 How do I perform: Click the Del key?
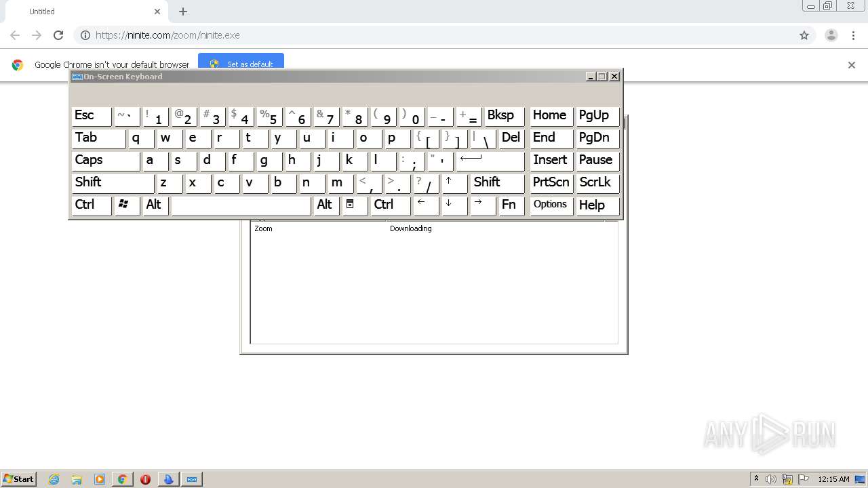511,138
